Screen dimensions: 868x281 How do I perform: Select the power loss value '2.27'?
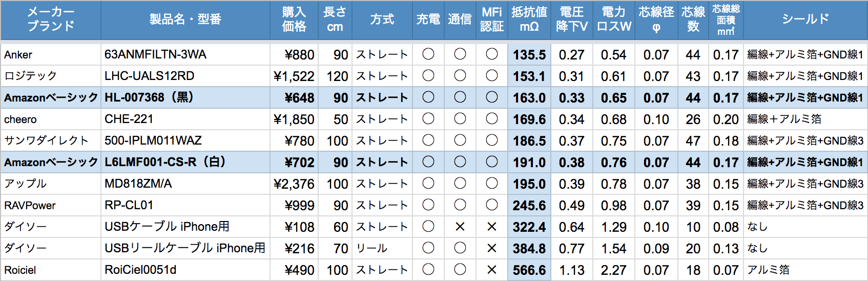[614, 270]
